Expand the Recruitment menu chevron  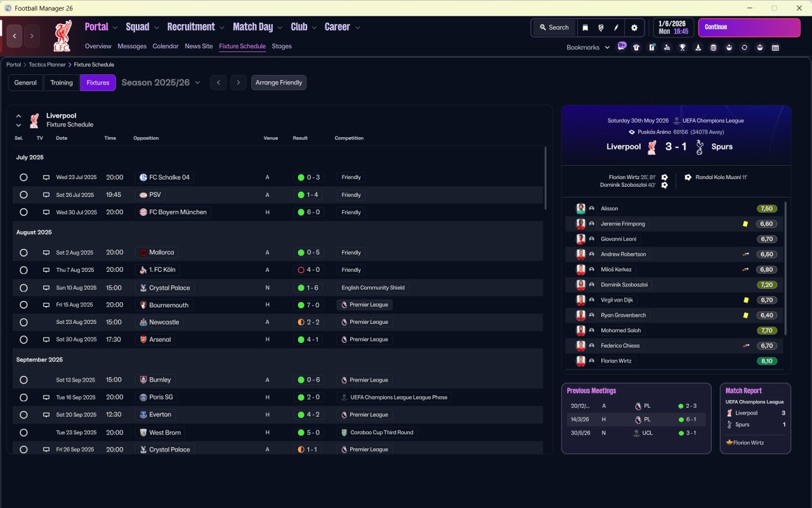click(222, 28)
